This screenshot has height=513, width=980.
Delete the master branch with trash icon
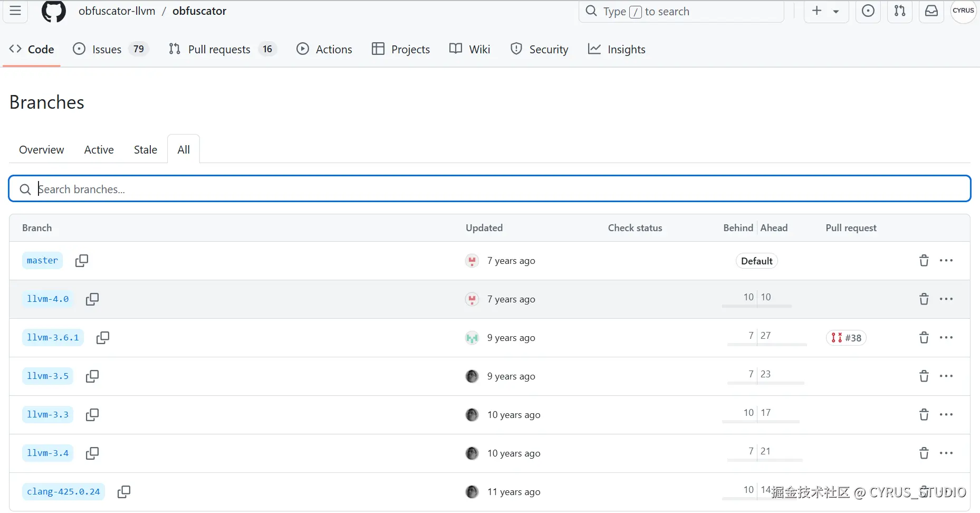point(924,261)
